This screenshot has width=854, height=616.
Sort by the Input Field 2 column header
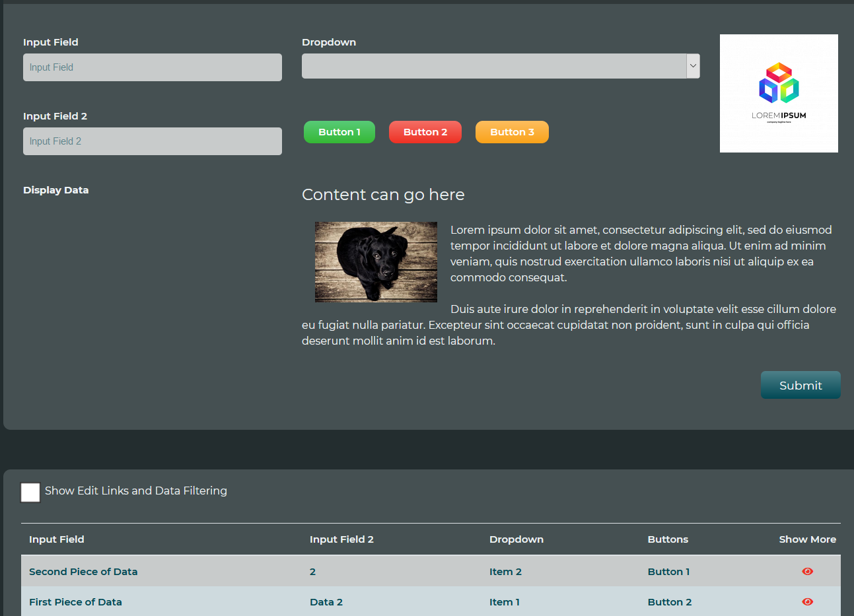pyautogui.click(x=341, y=539)
